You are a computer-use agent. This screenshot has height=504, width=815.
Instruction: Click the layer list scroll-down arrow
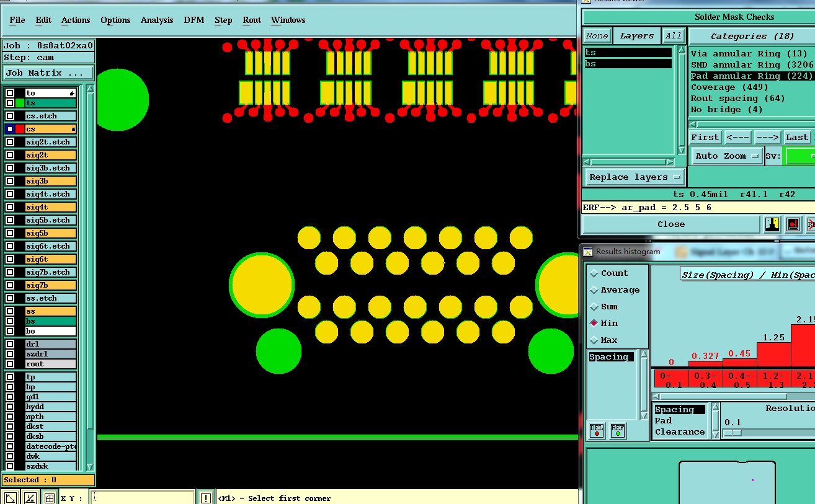(x=90, y=467)
